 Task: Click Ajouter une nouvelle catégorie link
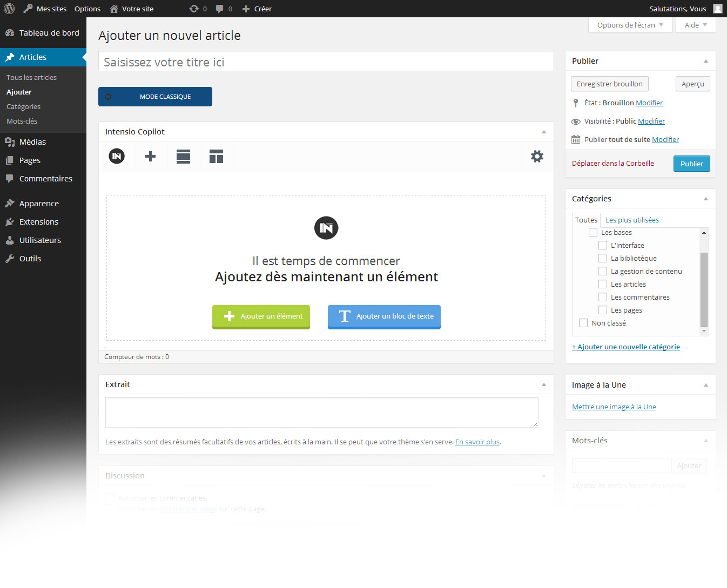(626, 347)
